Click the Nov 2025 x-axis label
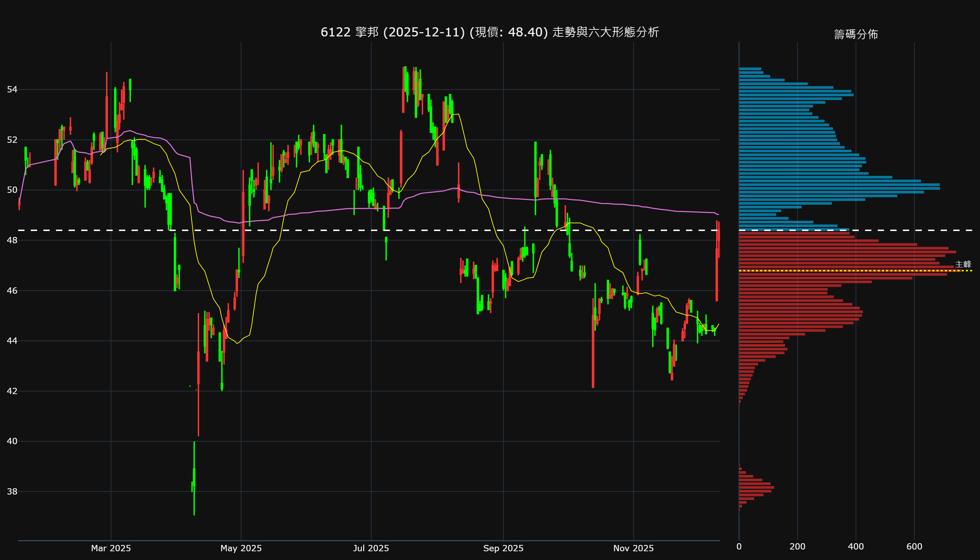This screenshot has height=560, width=980. pos(633,548)
